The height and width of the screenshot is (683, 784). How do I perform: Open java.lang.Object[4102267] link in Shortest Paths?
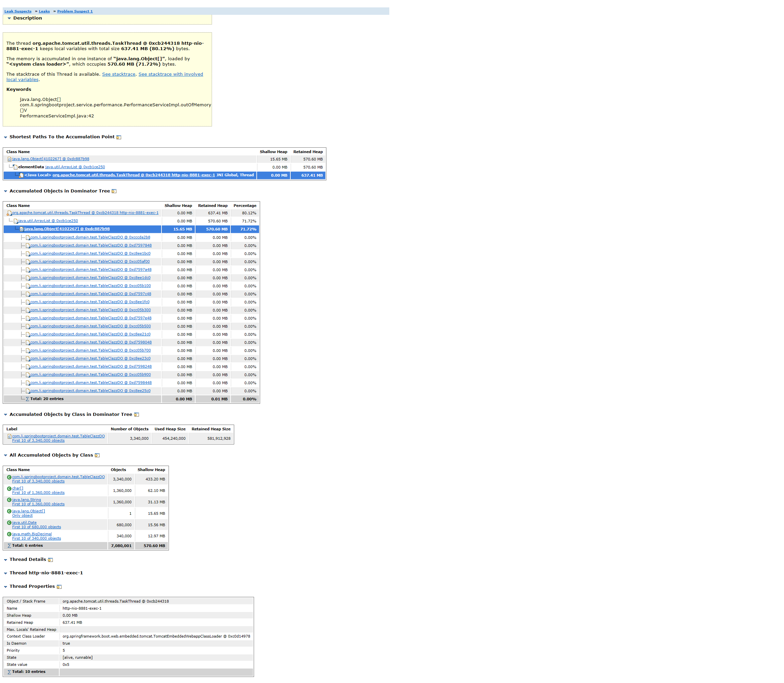pos(51,159)
